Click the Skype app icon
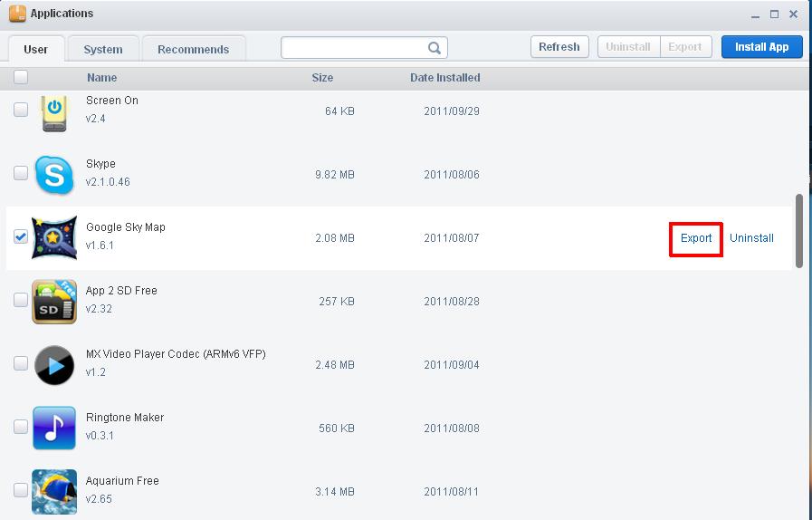The image size is (812, 520). tap(53, 175)
